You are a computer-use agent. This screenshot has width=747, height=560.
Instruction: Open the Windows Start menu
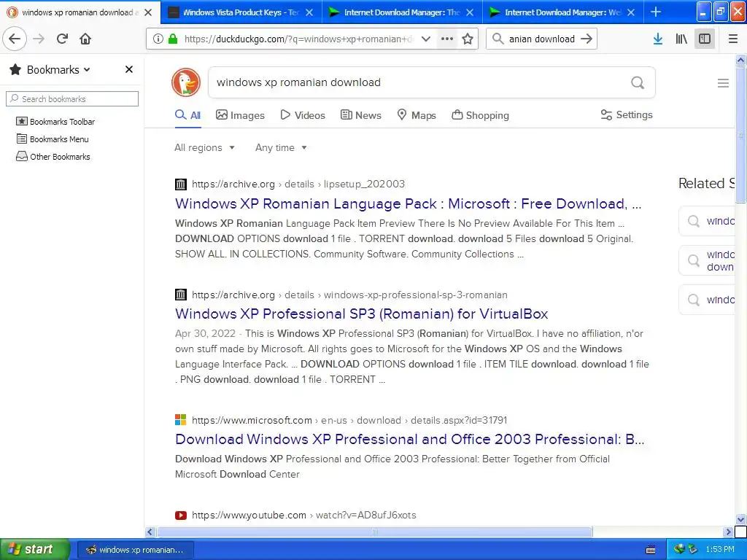tap(35, 549)
